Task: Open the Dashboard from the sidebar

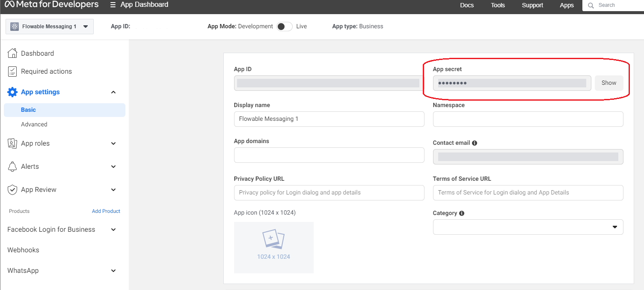Action: [36, 53]
